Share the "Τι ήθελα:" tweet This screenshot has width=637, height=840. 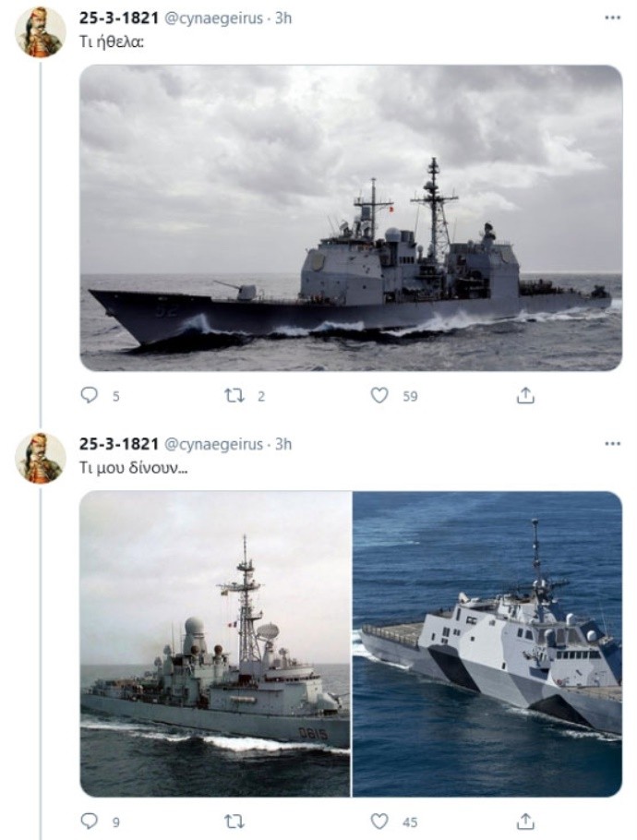(x=525, y=395)
